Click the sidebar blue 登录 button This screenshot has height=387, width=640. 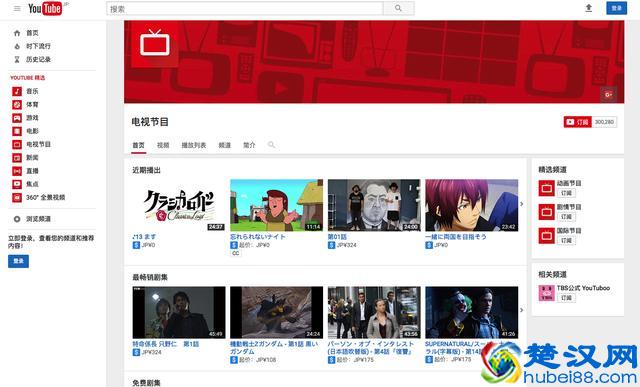(x=18, y=261)
